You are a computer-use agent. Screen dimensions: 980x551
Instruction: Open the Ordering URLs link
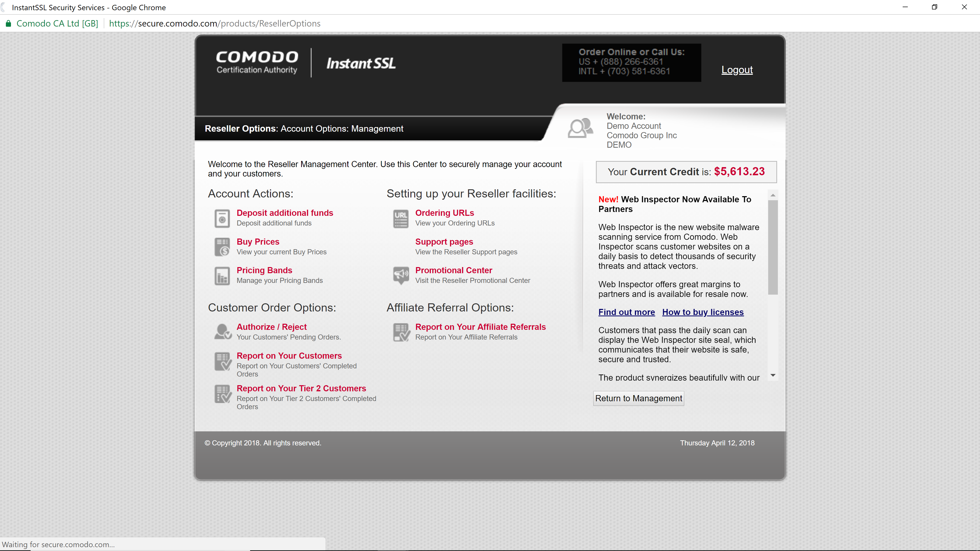tap(444, 213)
